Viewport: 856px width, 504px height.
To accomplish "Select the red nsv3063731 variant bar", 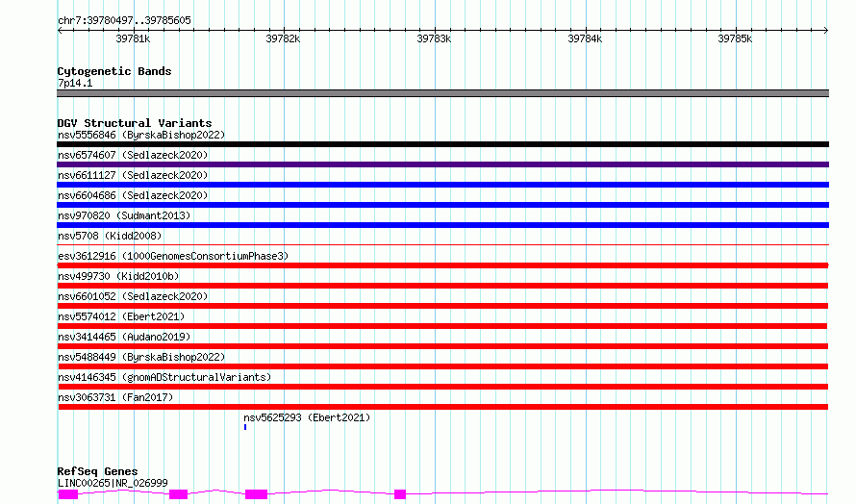I will coord(442,407).
